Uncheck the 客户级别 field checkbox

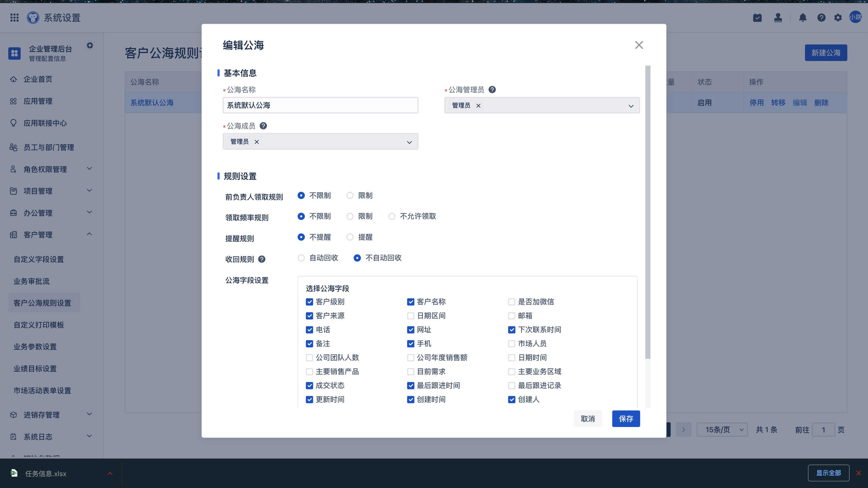309,302
